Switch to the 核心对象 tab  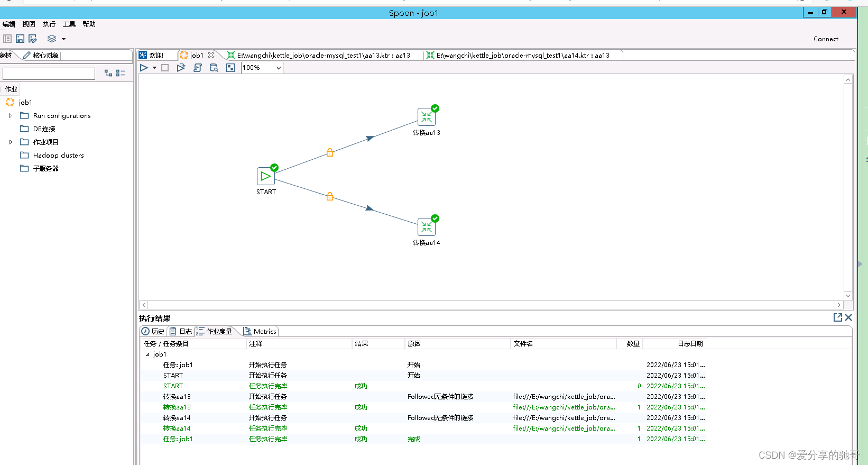point(41,56)
